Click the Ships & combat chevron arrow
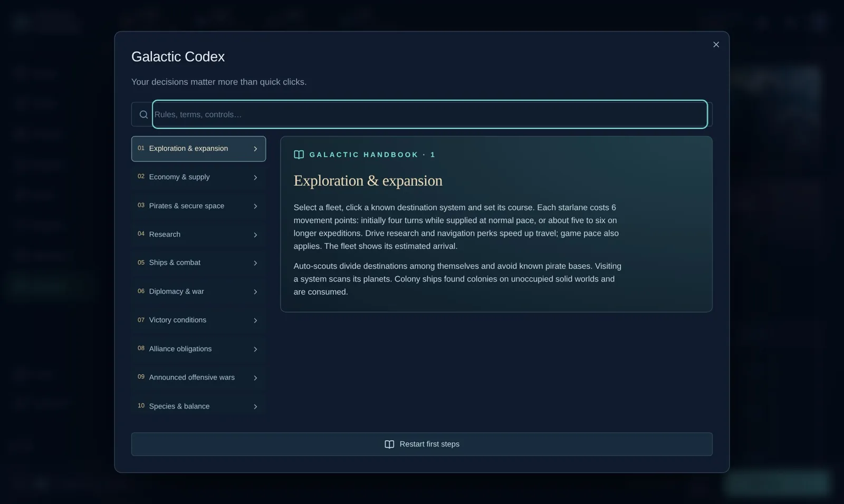The height and width of the screenshot is (504, 844). tap(255, 263)
